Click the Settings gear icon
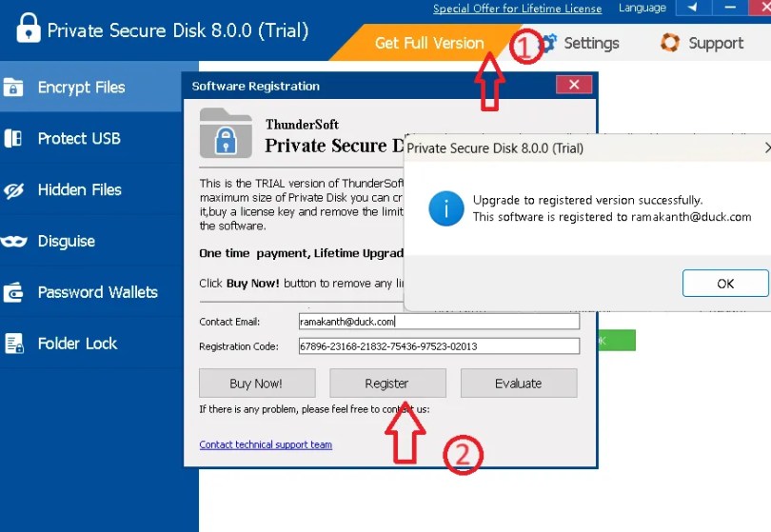 [548, 43]
